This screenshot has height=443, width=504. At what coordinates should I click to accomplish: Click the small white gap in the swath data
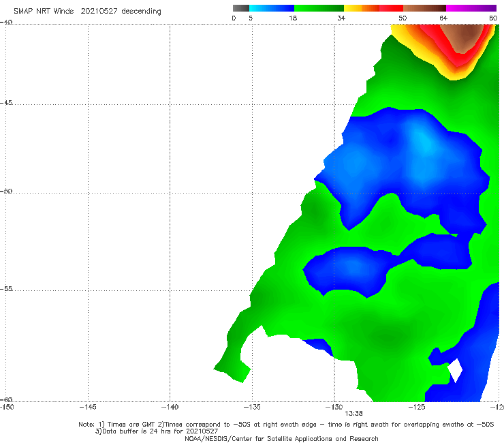point(455,370)
